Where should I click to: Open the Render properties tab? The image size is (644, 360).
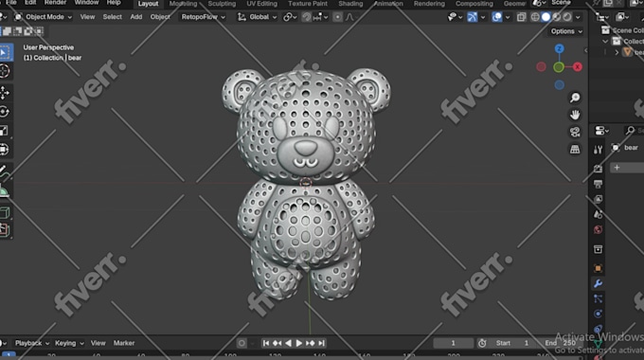598,169
